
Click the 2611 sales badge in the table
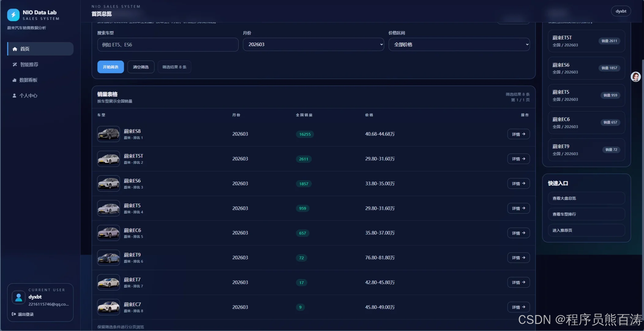(x=304, y=159)
